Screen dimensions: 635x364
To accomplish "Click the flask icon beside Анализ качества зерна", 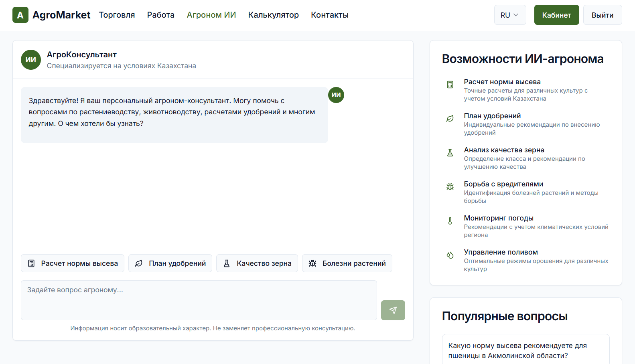I will [450, 153].
